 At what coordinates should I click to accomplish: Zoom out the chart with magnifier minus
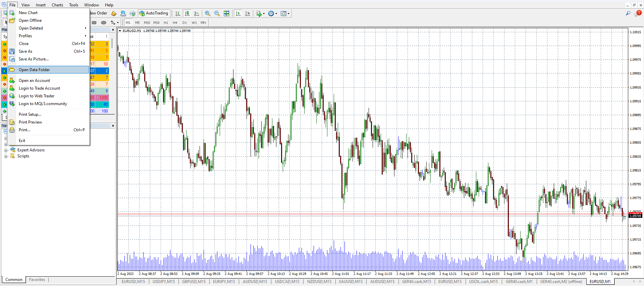(217, 13)
